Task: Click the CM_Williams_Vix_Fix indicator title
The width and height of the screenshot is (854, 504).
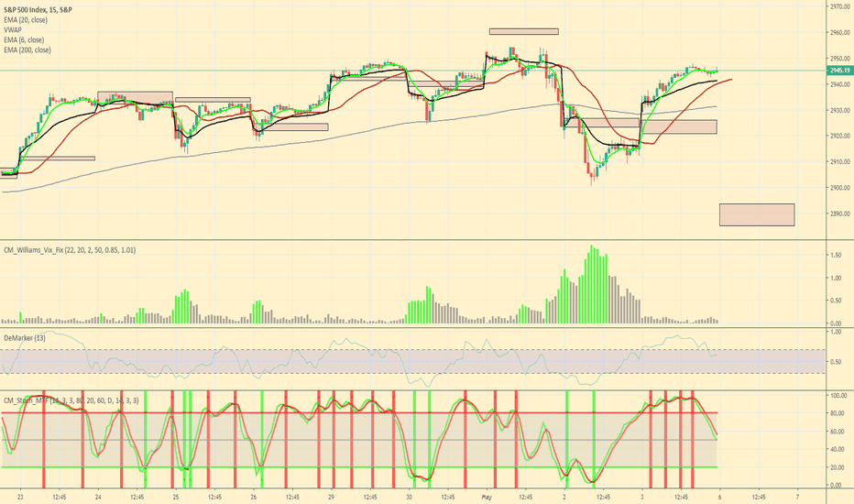Action: click(x=70, y=250)
